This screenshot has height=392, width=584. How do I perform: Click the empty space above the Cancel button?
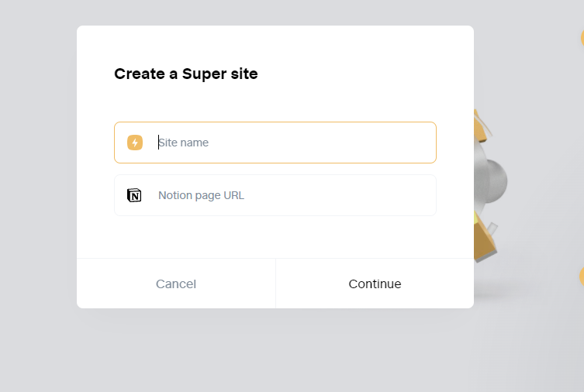176,238
